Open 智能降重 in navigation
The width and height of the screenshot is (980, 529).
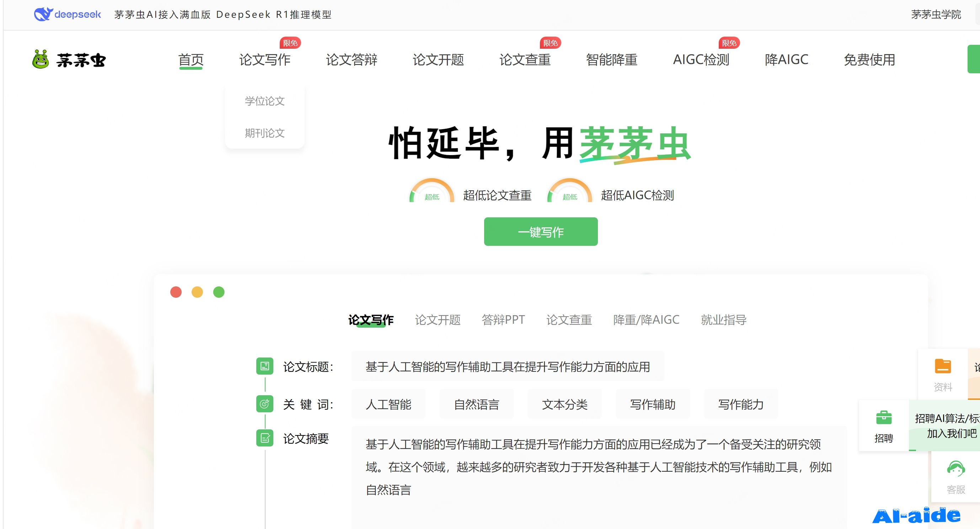[x=612, y=60]
